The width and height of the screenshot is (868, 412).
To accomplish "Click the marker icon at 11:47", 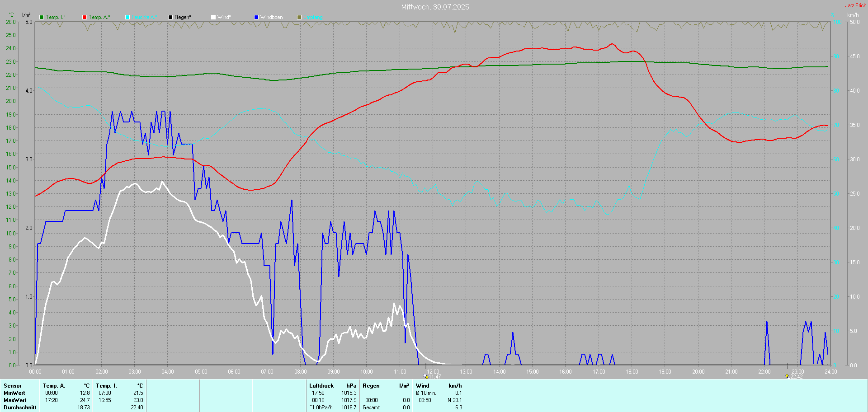I will click(x=425, y=376).
